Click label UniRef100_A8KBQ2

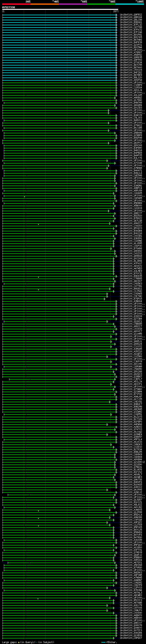pos(131,98)
